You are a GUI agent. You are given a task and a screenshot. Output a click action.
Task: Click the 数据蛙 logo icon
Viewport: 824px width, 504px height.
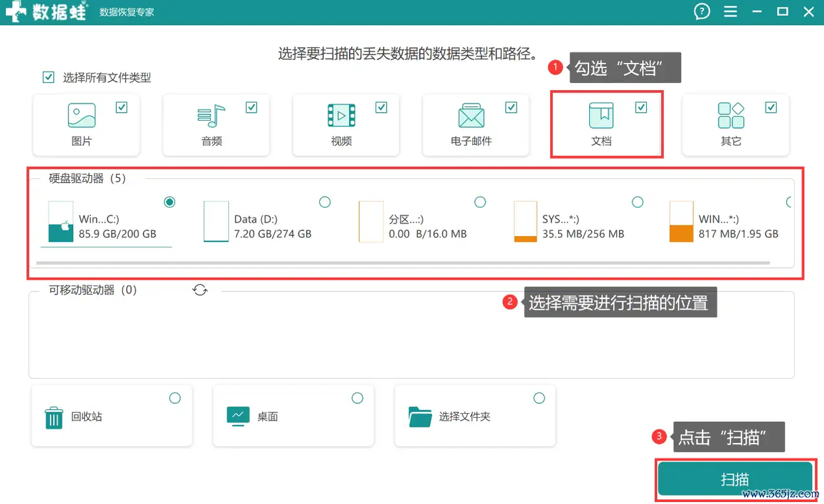15,13
